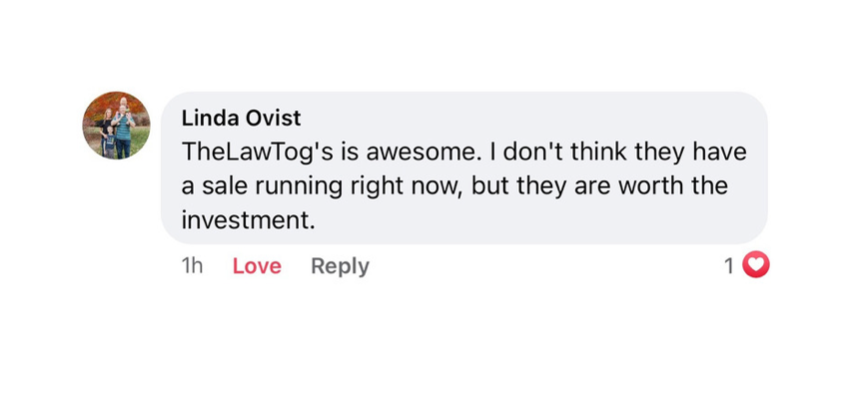Reply to Linda Ovist's comment
866x394 pixels.
340,266
